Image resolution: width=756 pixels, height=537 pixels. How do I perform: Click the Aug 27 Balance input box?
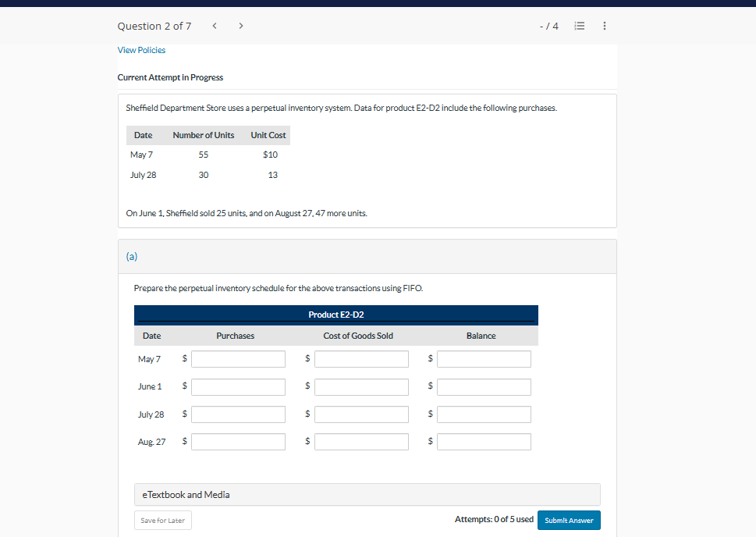point(484,441)
